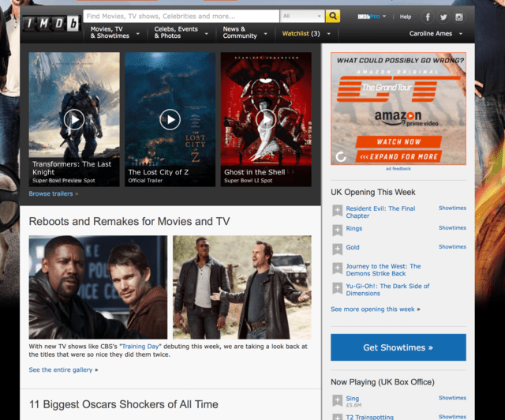Image resolution: width=505 pixels, height=420 pixels.
Task: Expand the Watchlist dropdown arrow
Action: coord(327,34)
